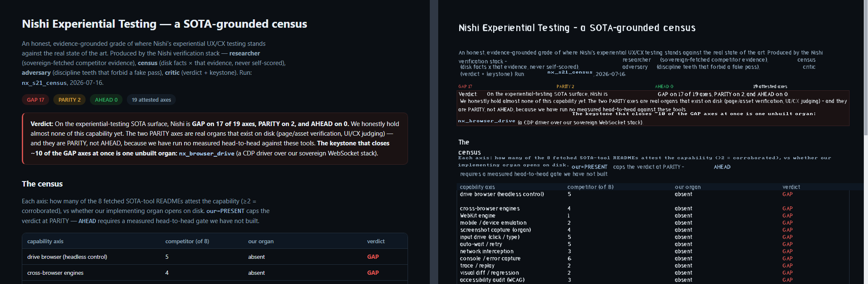Click the orange PARITY 2 label in right panel
The height and width of the screenshot is (284, 868).
coord(565,87)
